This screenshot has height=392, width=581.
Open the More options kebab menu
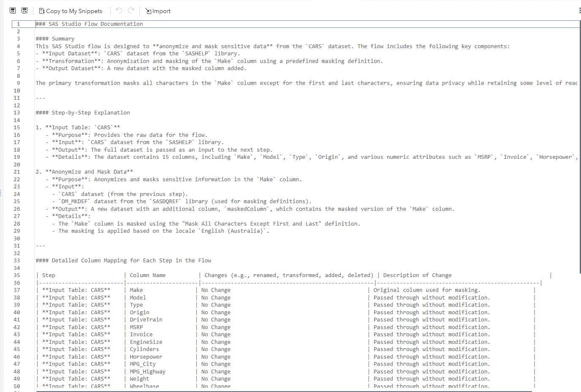[x=579, y=11]
